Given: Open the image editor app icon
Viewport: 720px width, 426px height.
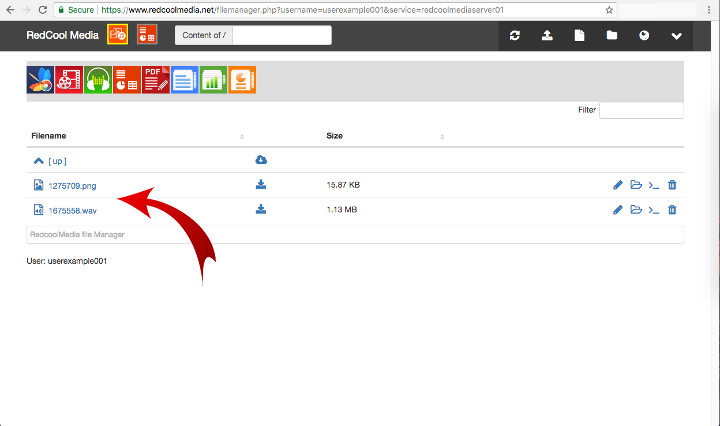Looking at the screenshot, I should (40, 80).
